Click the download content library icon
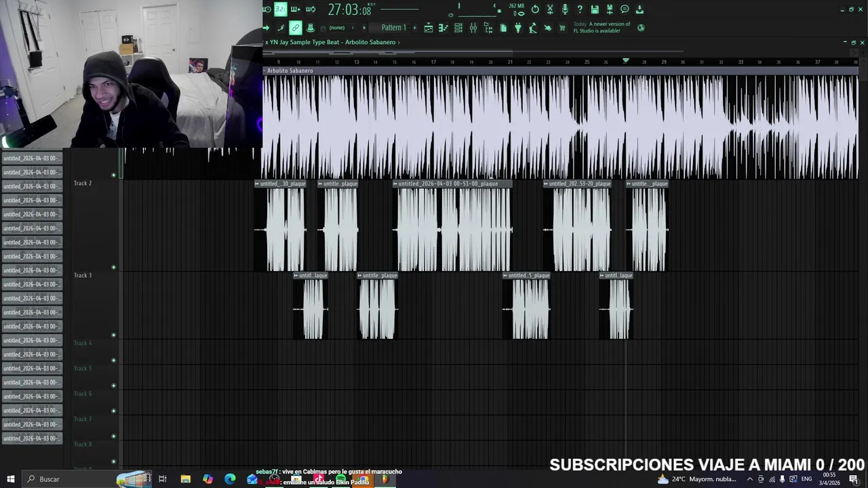The height and width of the screenshot is (488, 868). tap(639, 9)
